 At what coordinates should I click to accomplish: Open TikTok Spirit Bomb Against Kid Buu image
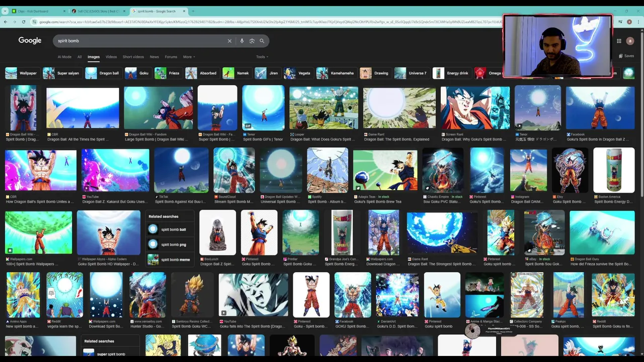[181, 170]
